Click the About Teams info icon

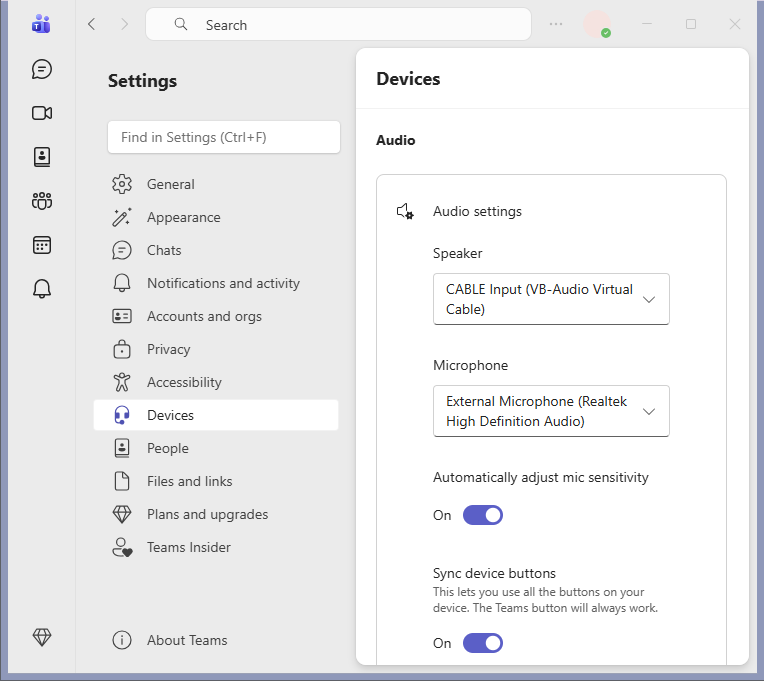[x=122, y=640]
